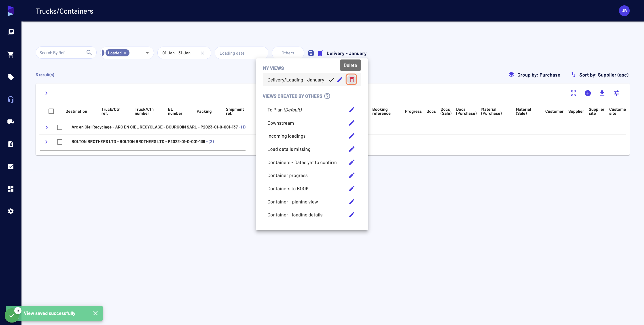The image size is (644, 325).
Task: Toggle the select-all header checkbox
Action: pyautogui.click(x=51, y=111)
